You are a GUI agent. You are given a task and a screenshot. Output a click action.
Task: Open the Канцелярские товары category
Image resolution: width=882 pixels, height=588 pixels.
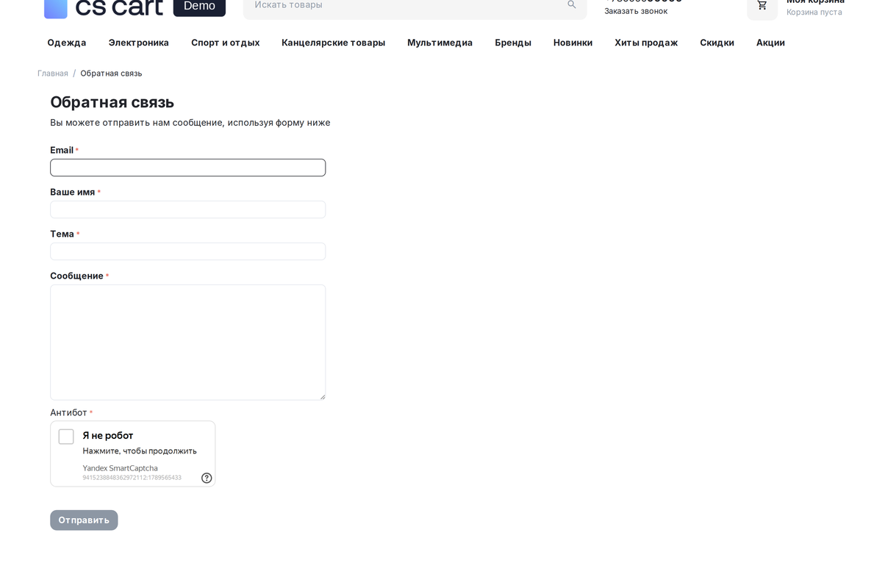[334, 43]
